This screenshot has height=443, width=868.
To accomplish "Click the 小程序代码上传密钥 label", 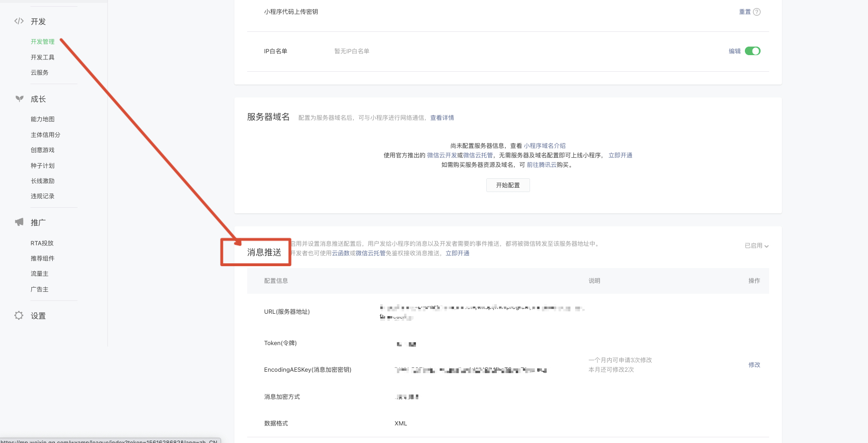I will (x=291, y=12).
